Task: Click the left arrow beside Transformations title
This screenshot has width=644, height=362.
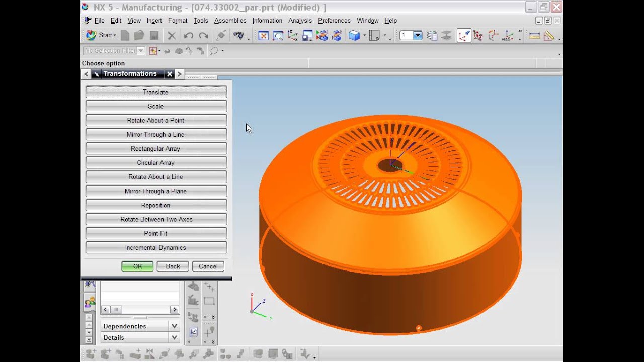Action: click(x=86, y=74)
